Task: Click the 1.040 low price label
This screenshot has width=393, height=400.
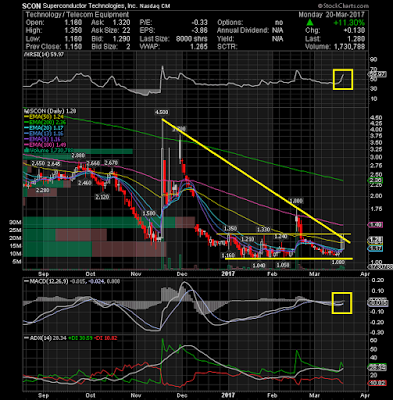Action: [x=259, y=265]
